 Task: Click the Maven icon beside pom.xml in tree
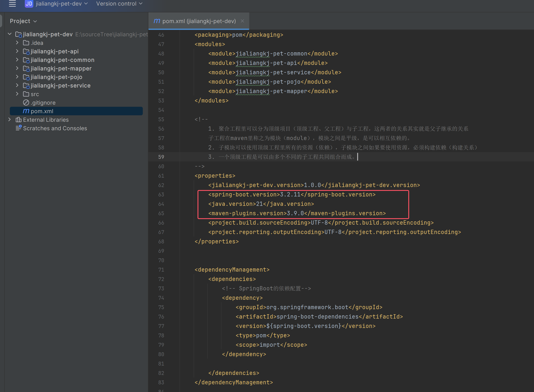pos(26,111)
